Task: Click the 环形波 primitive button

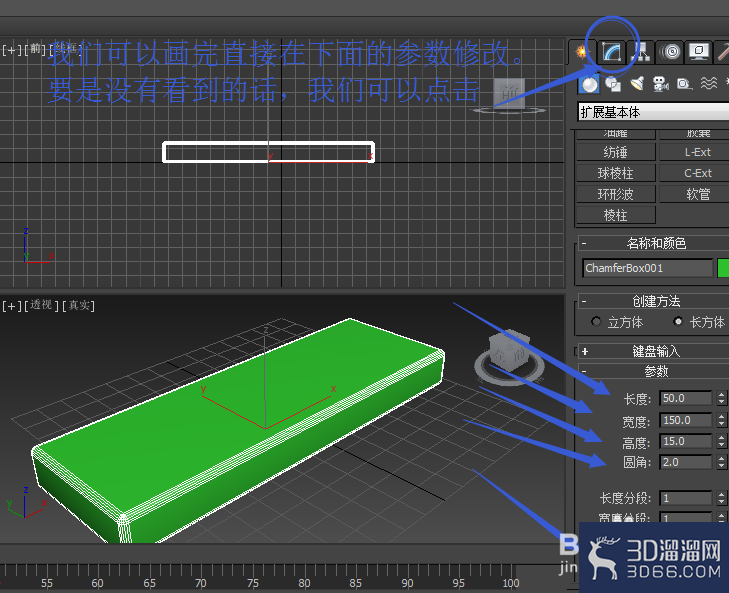Action: [x=616, y=194]
